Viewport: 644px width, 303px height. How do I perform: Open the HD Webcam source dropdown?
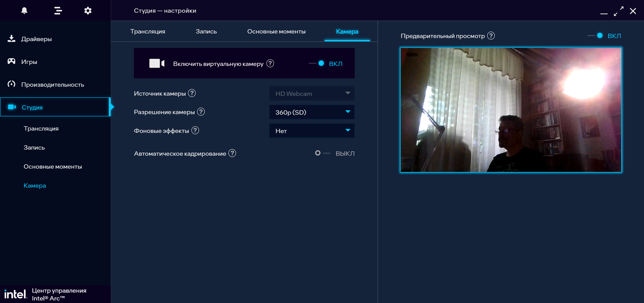312,94
